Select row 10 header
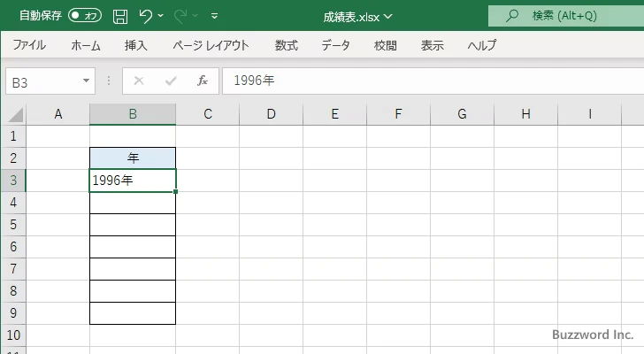The height and width of the screenshot is (354, 644). 13,335
